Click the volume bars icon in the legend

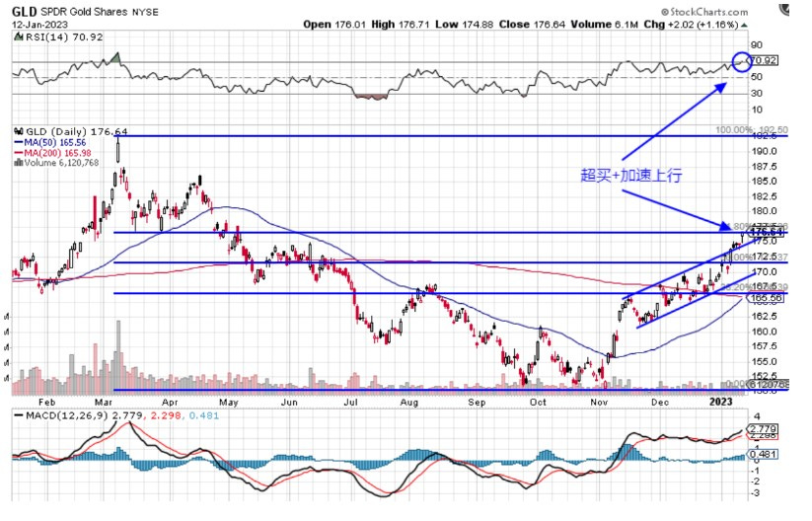(19, 163)
